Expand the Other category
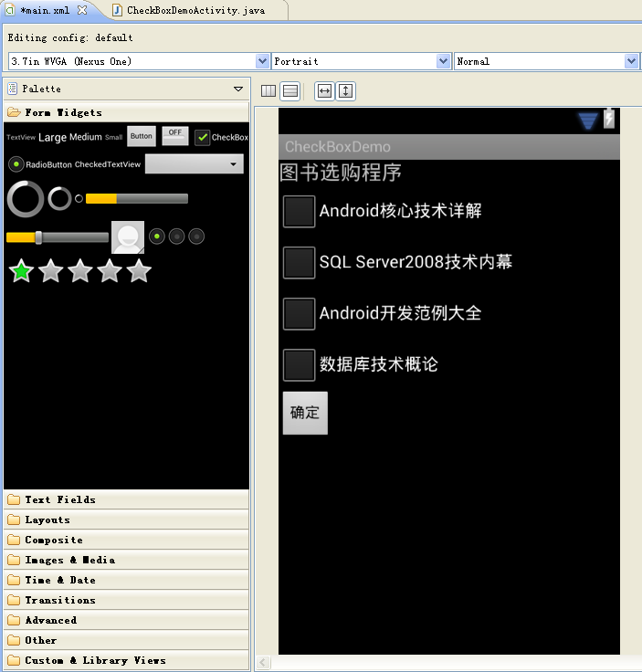Image resolution: width=642 pixels, height=672 pixels. [x=126, y=640]
